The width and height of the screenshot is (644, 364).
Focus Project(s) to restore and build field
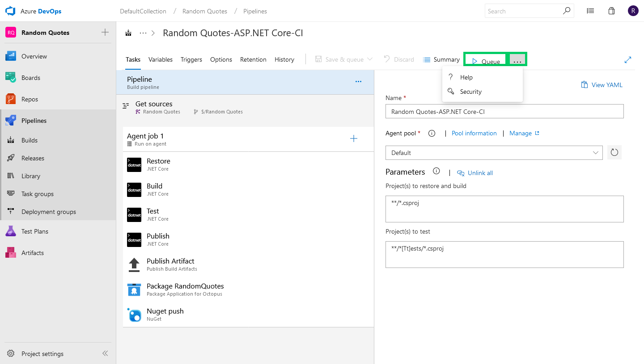tap(504, 209)
